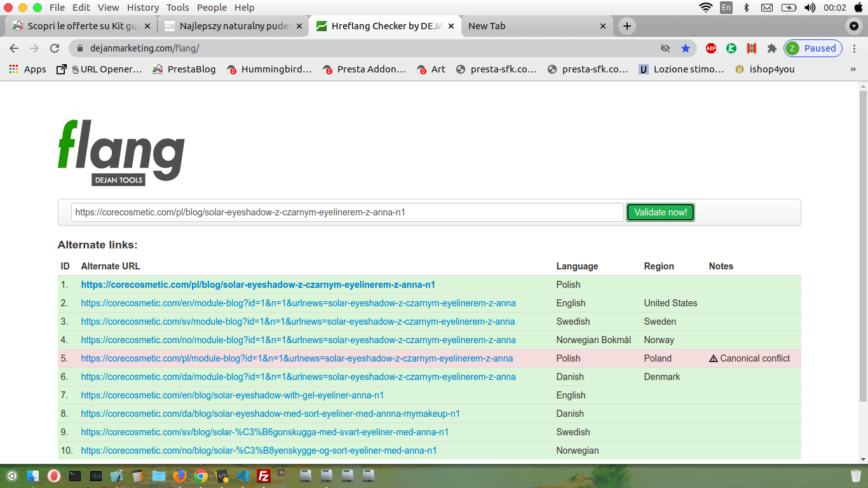
Task: Open the Tools menu
Action: click(x=178, y=8)
